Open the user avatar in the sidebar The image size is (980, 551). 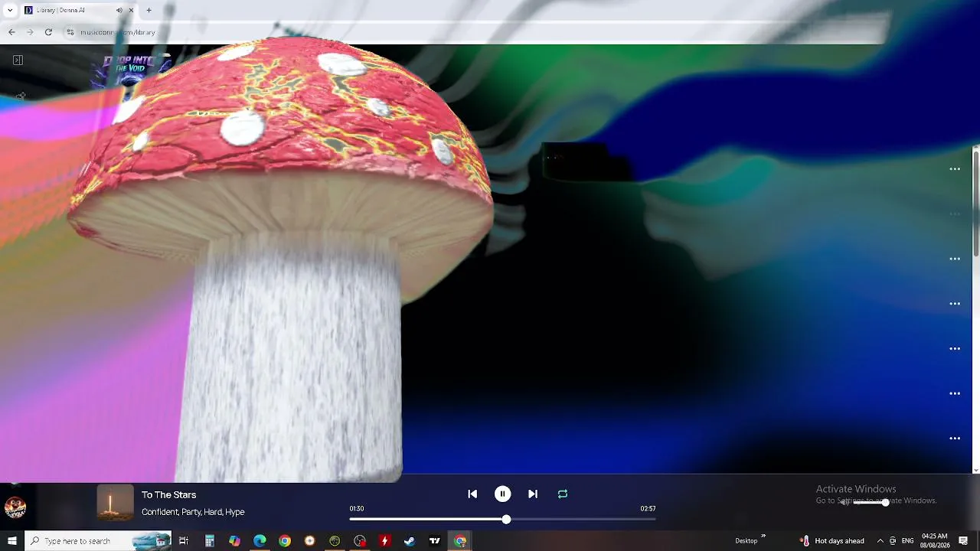tap(15, 507)
